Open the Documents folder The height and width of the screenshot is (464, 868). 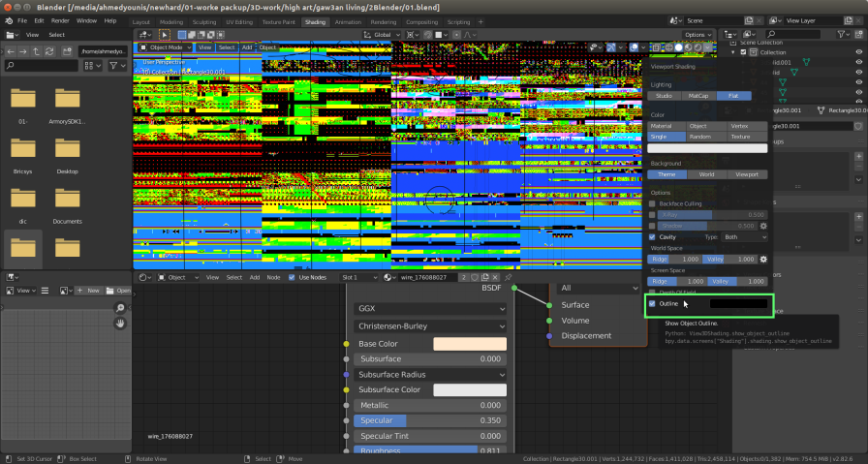(67, 204)
